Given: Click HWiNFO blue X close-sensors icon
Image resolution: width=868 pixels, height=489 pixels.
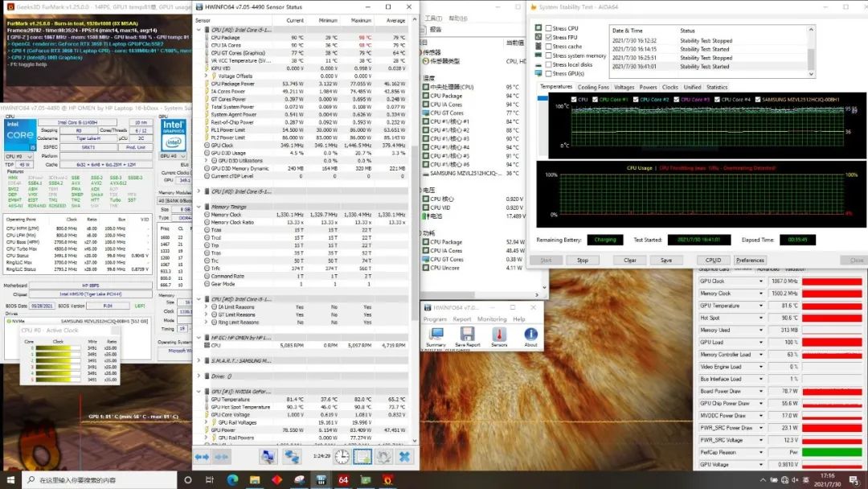Looking at the screenshot, I should pos(404,456).
